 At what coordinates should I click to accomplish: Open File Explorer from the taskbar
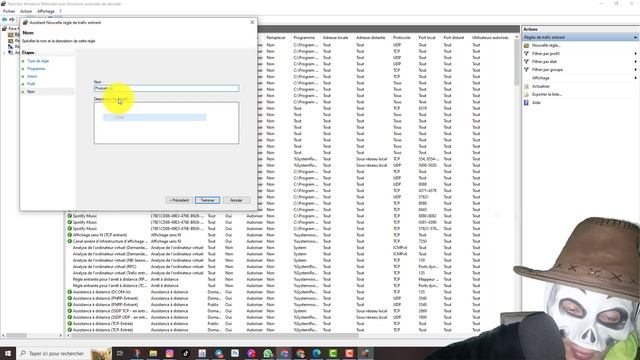coord(153,353)
